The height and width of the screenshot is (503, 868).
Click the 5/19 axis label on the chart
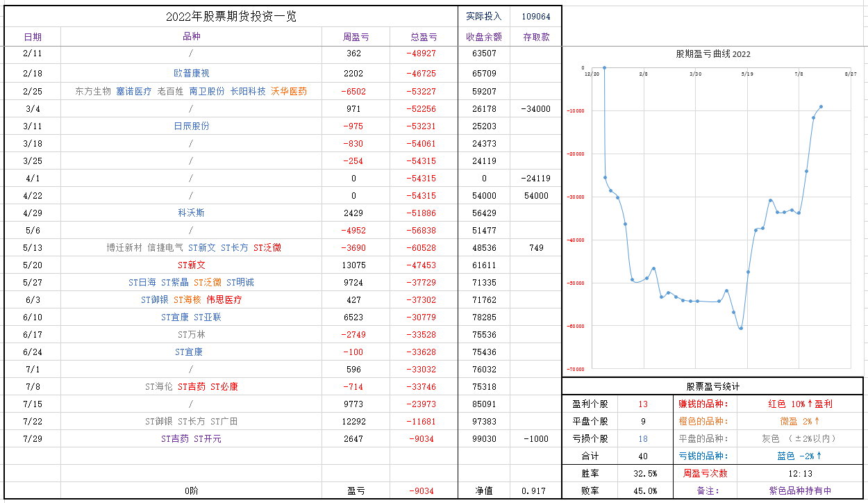pyautogui.click(x=747, y=73)
